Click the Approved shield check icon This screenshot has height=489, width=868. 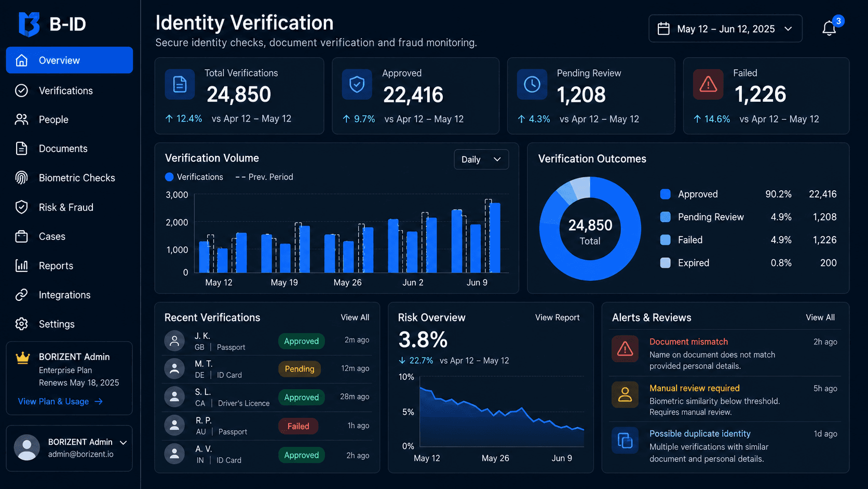click(x=357, y=84)
